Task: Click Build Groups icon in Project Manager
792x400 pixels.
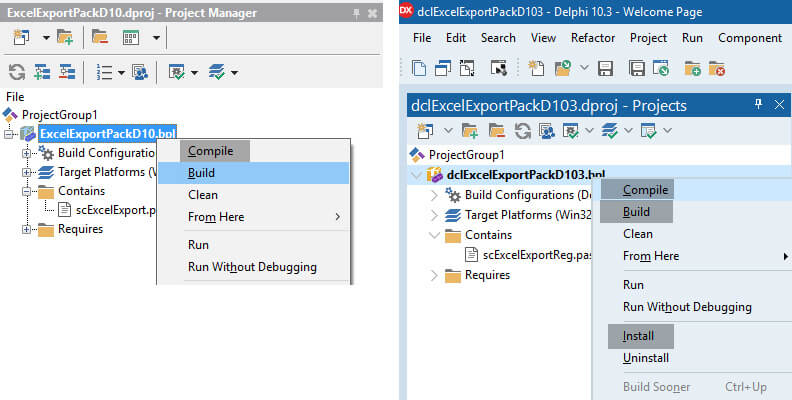Action: pyautogui.click(x=139, y=72)
